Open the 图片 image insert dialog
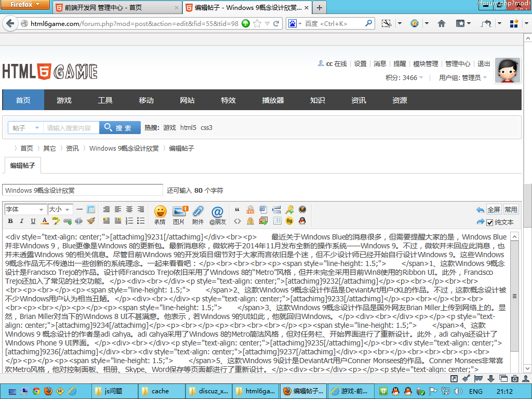Viewport: 532px width, 399px height. (179, 215)
